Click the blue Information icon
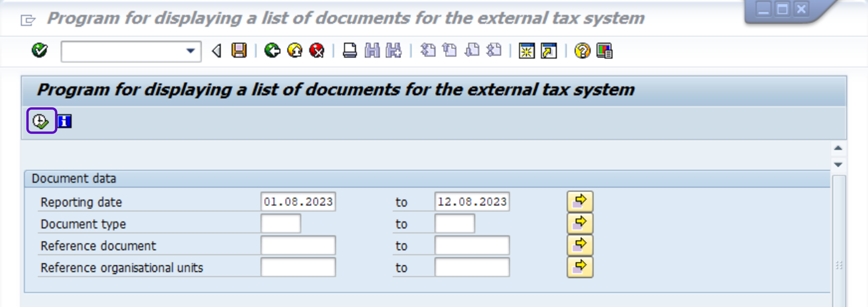The image size is (868, 307). pos(64,122)
